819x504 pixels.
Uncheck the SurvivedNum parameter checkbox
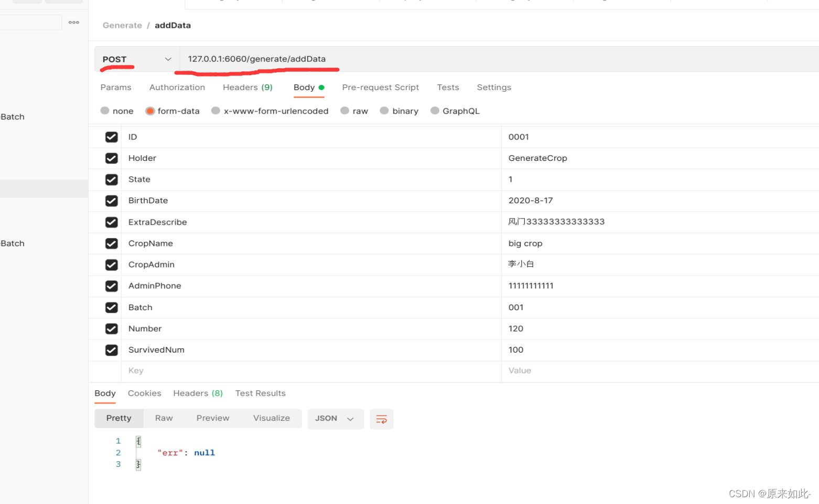[112, 350]
